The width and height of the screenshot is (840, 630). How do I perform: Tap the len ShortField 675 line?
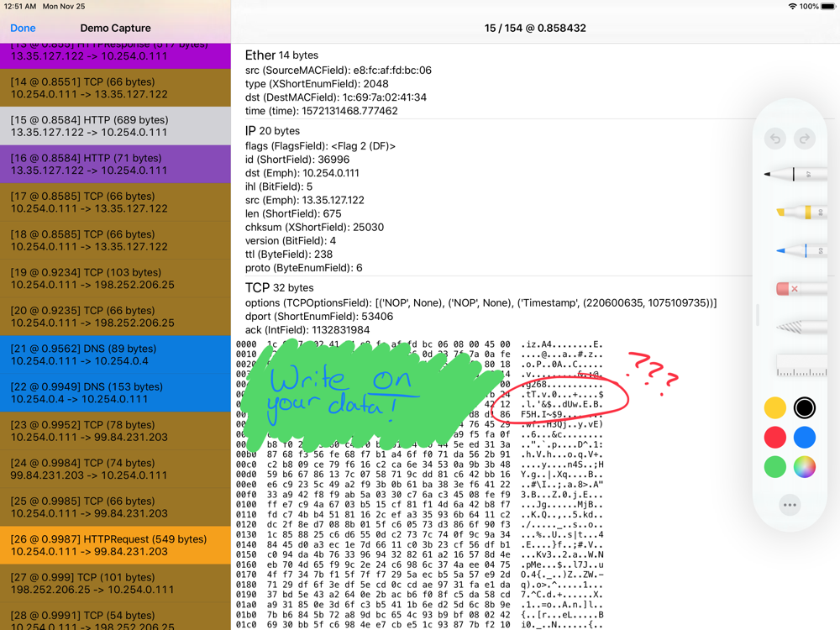293,213
